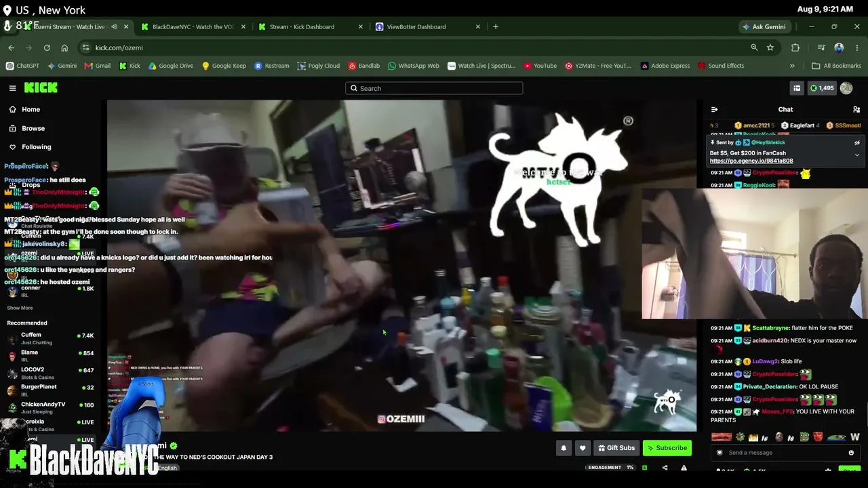Open the chat users list icon
868x488 pixels.
(x=856, y=109)
